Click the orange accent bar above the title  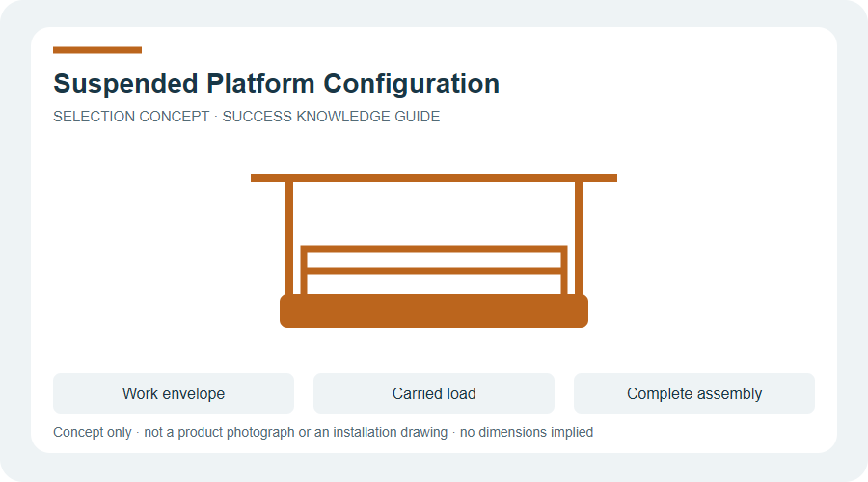97,50
